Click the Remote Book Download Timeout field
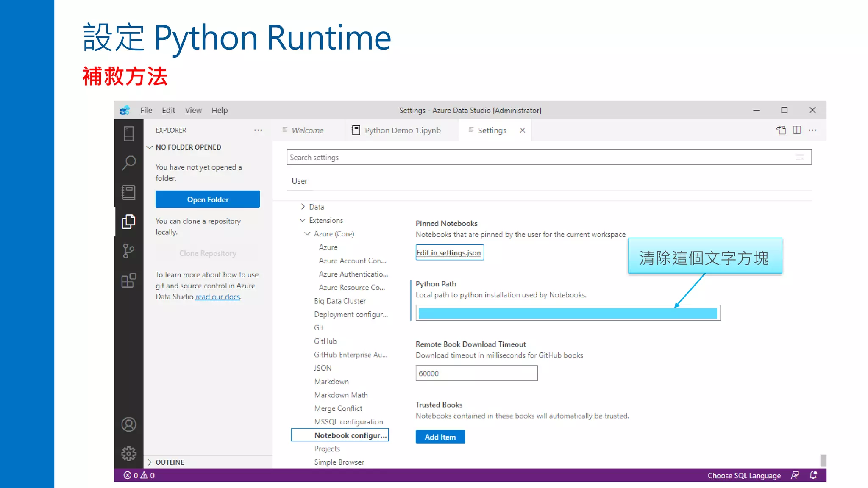868x488 pixels. coord(476,373)
